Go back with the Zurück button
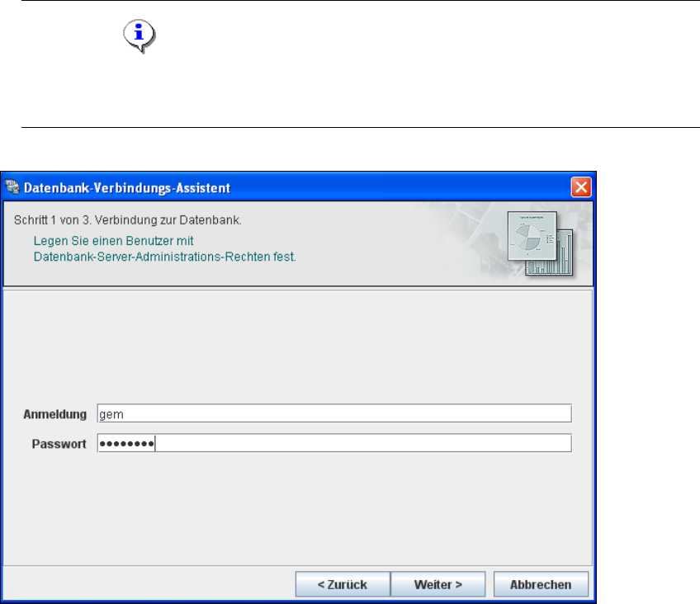This screenshot has width=700, height=604. click(x=343, y=584)
